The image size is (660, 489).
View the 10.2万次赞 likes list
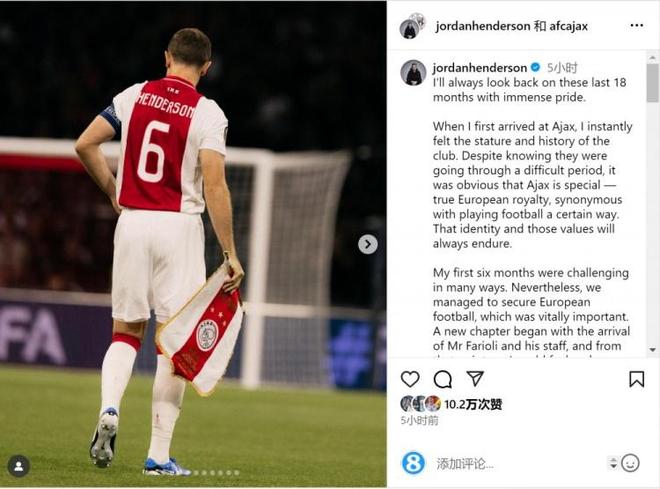[x=473, y=404]
